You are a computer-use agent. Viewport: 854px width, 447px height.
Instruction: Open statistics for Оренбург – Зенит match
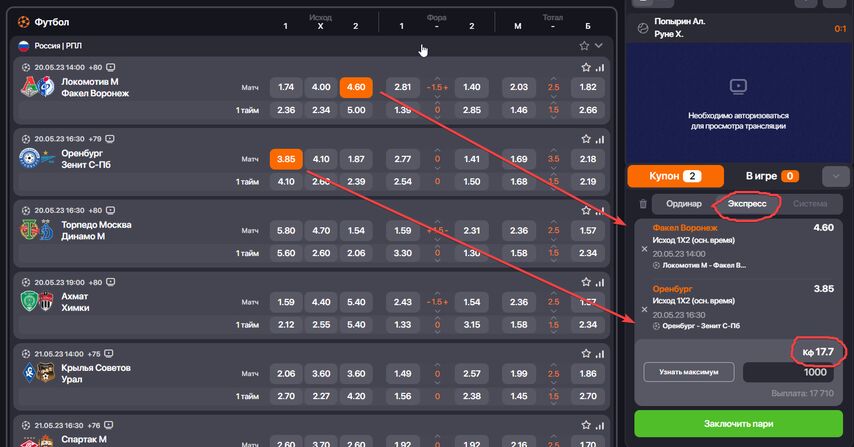pyautogui.click(x=600, y=139)
